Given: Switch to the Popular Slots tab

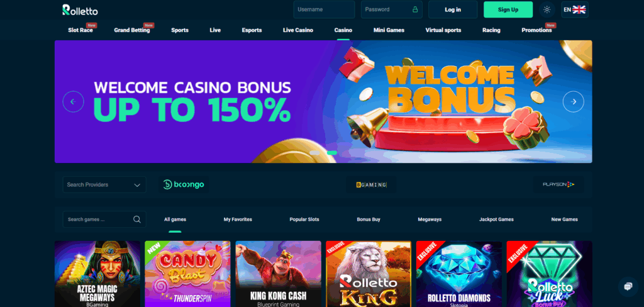Looking at the screenshot, I should 304,220.
